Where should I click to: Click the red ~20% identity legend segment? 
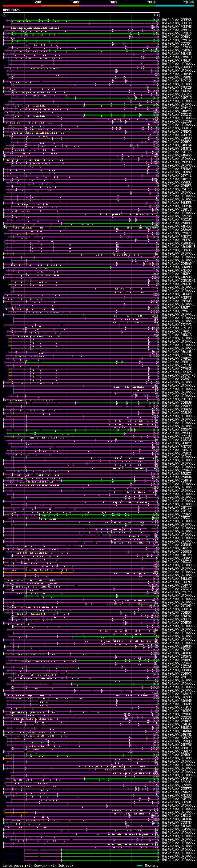tap(22, 6)
